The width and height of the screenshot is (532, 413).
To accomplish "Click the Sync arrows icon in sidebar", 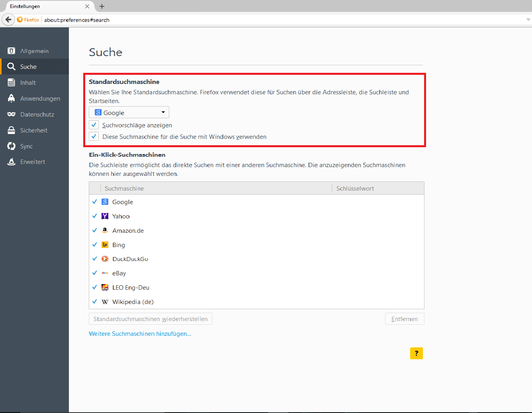I will (11, 146).
